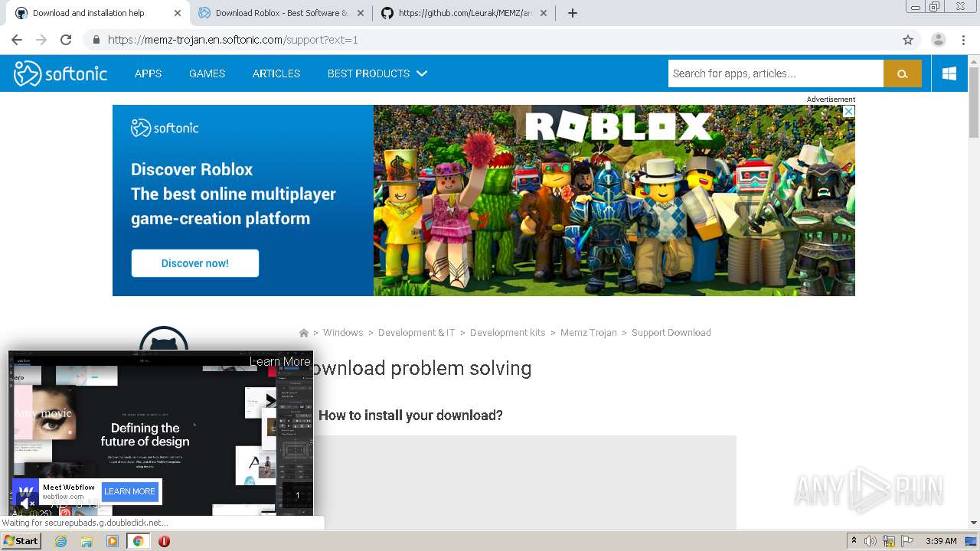Go back to previous page
This screenshot has width=980, height=551.
click(17, 40)
